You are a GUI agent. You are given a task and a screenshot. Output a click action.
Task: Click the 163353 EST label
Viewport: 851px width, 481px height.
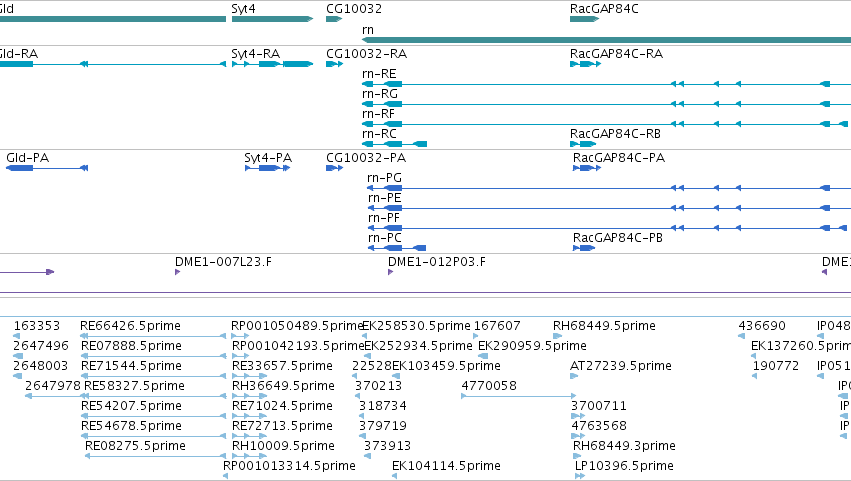36,326
